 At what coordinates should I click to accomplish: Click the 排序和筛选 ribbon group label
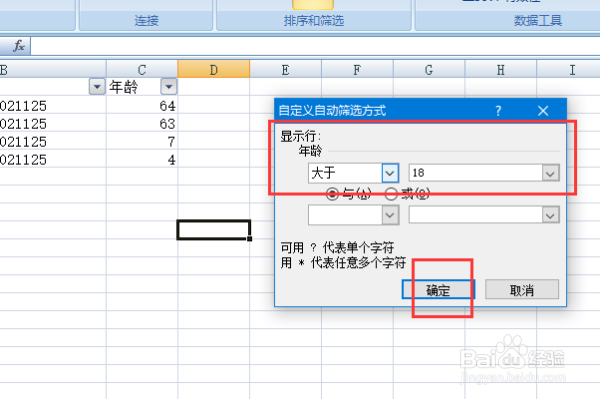click(x=314, y=20)
